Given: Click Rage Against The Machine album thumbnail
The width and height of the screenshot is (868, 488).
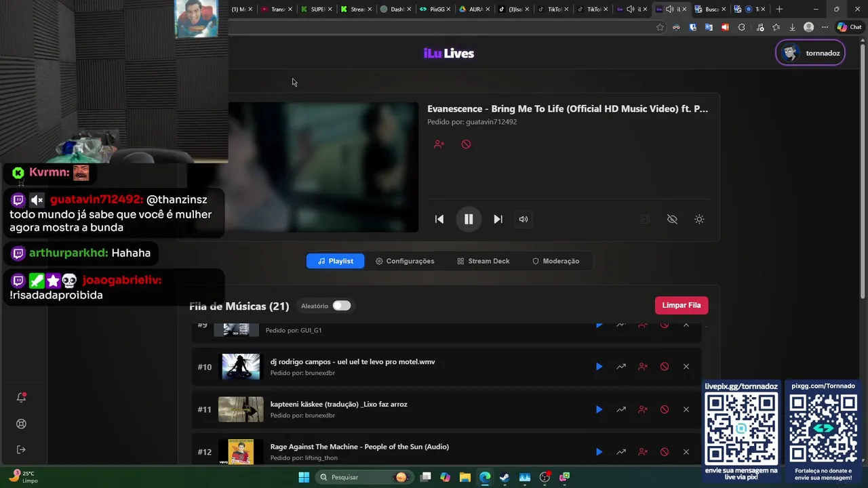Looking at the screenshot, I should (241, 451).
